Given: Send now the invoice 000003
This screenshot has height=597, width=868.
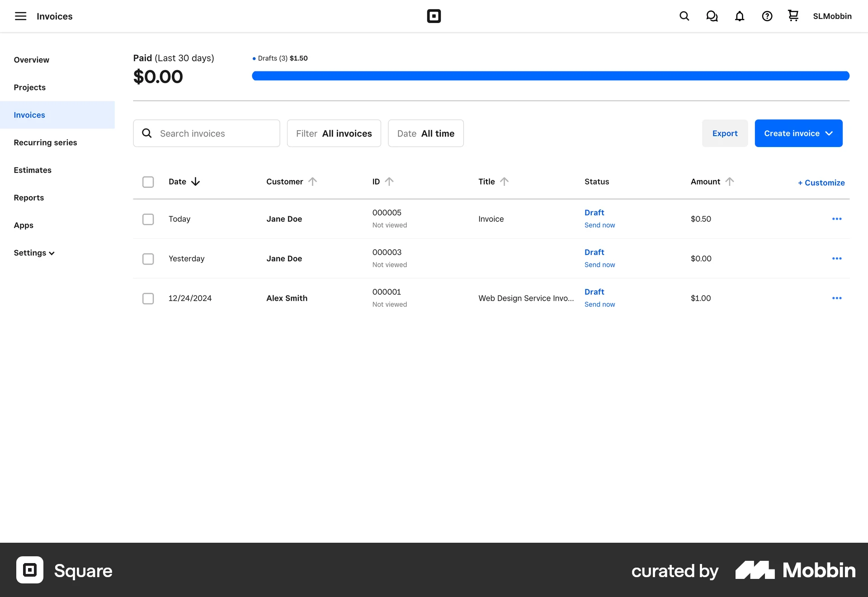Looking at the screenshot, I should click(x=599, y=265).
